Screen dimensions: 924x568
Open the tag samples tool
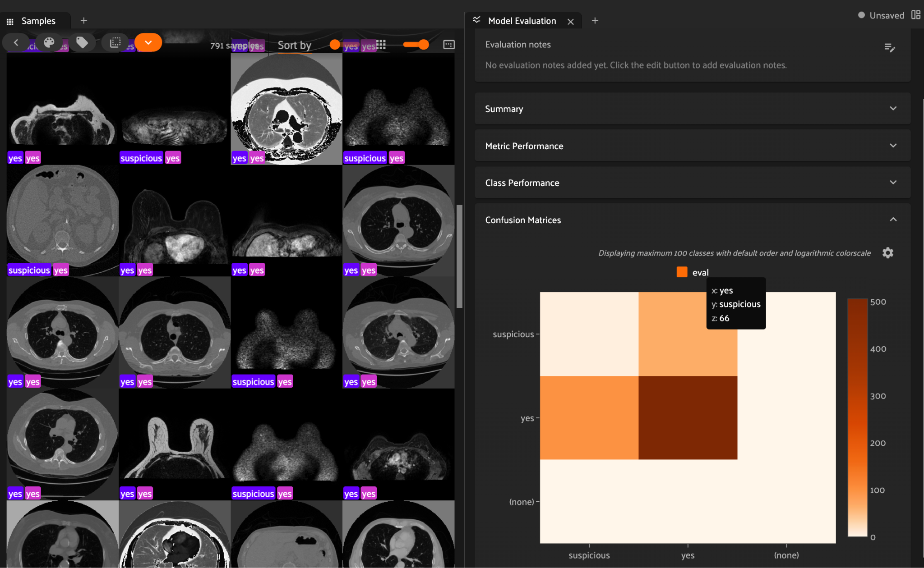(x=82, y=42)
